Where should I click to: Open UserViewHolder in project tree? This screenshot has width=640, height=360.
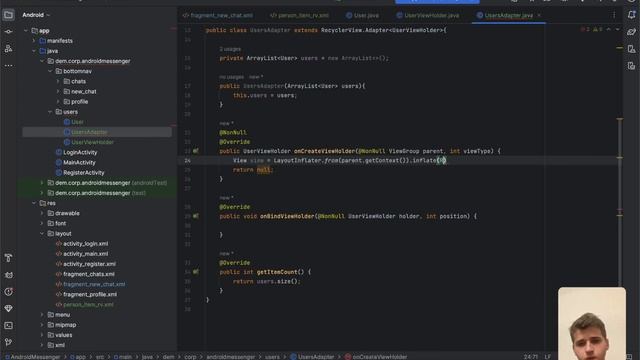(x=92, y=142)
